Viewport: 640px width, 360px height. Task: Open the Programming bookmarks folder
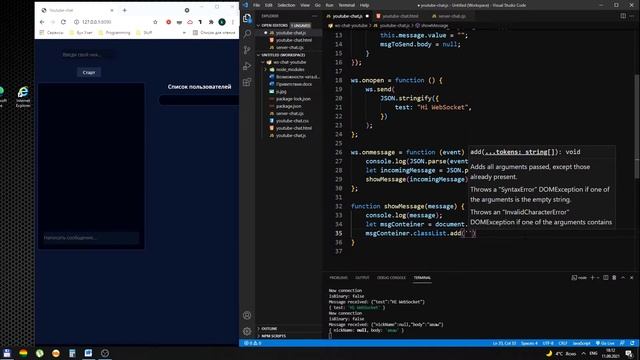coord(114,32)
